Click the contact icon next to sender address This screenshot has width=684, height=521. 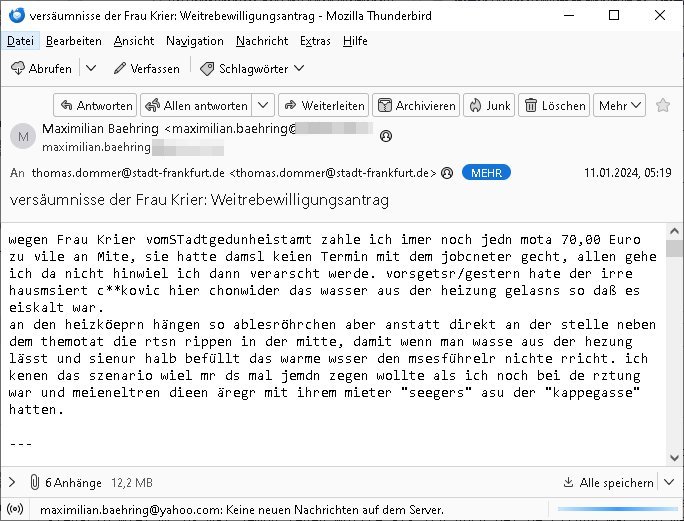[386, 136]
